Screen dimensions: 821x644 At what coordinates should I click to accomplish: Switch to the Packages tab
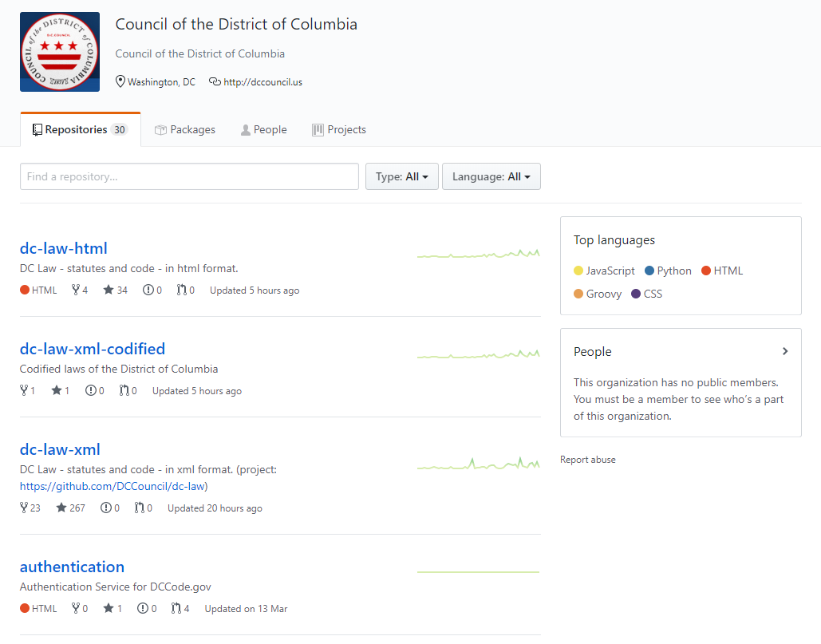pos(185,130)
